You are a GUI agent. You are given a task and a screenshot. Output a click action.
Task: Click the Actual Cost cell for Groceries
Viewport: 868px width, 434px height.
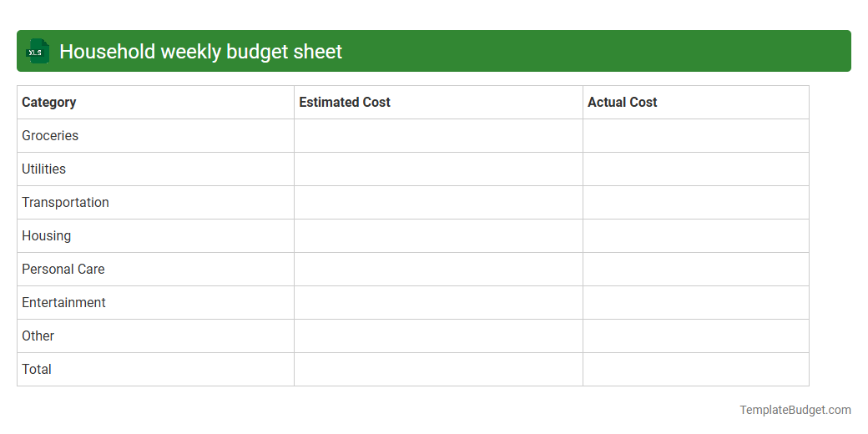pos(696,135)
